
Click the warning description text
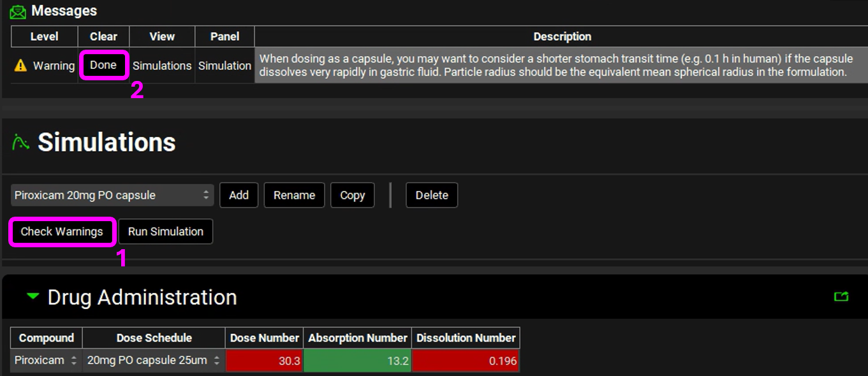click(555, 65)
